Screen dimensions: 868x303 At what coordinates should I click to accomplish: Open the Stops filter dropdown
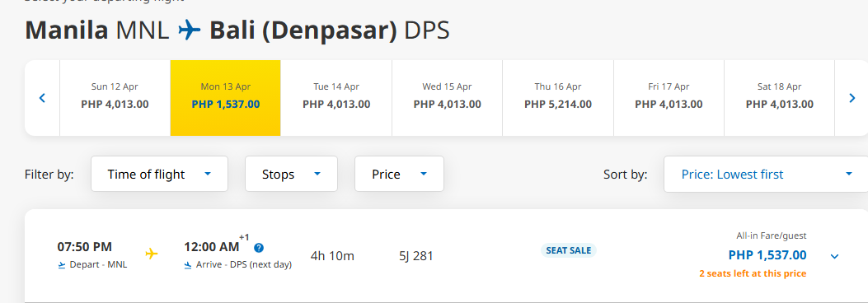click(291, 175)
